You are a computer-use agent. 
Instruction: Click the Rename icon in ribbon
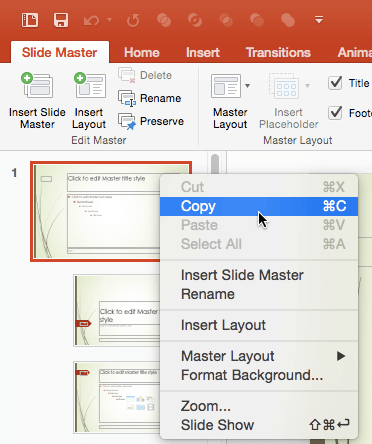[127, 98]
